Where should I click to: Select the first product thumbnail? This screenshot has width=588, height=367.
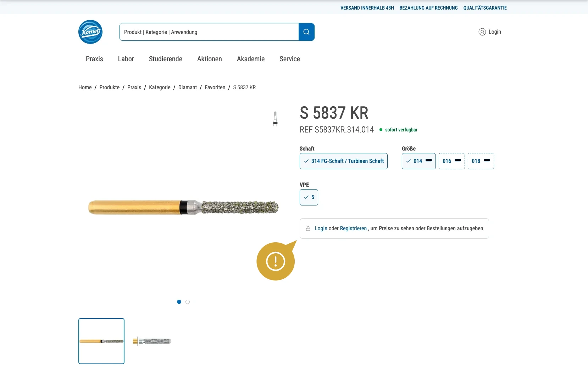click(x=101, y=341)
